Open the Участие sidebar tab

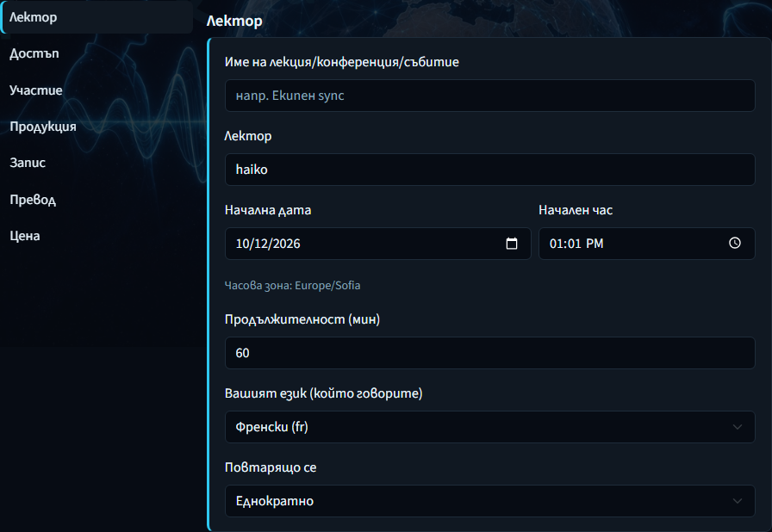click(36, 90)
